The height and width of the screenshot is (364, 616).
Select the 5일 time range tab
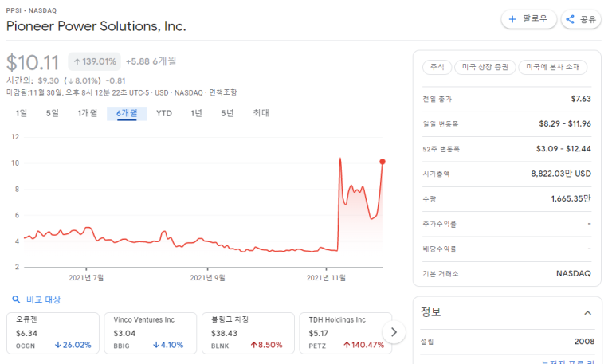[x=53, y=113]
